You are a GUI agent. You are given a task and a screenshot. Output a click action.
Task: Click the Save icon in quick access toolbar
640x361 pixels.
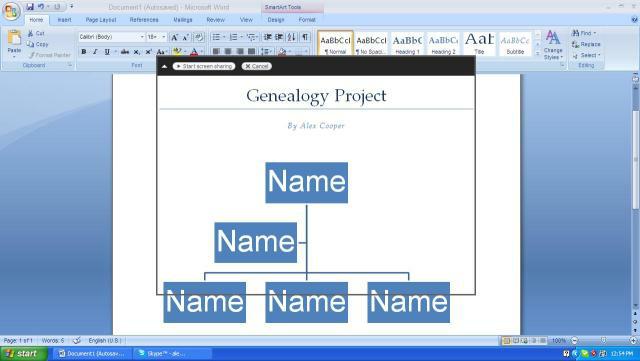pos(30,7)
